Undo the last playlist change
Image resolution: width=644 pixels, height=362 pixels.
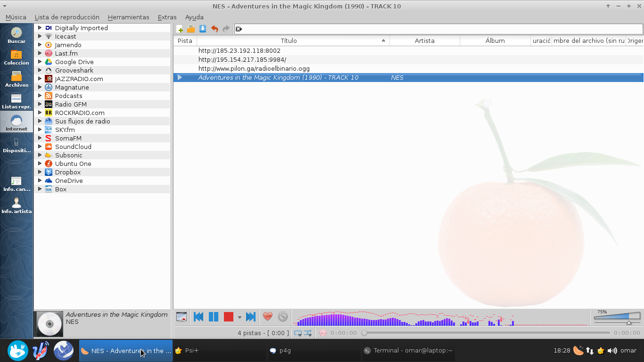(215, 29)
